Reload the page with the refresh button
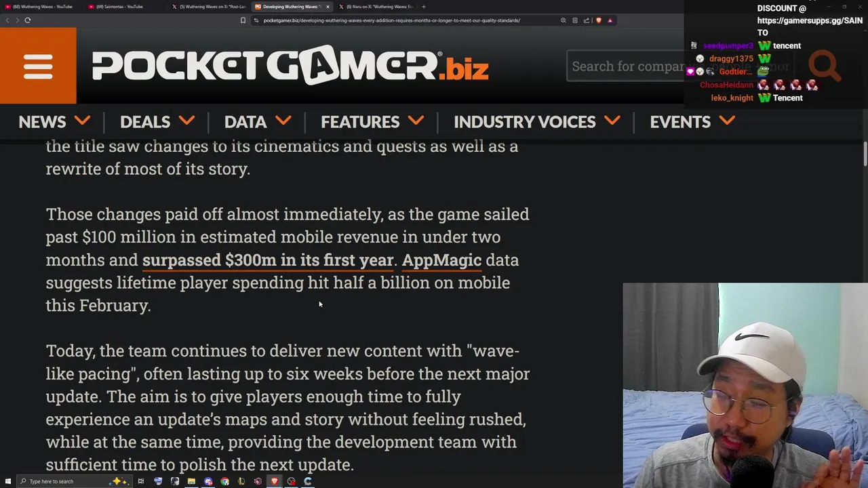The height and width of the screenshot is (488, 868). (28, 20)
